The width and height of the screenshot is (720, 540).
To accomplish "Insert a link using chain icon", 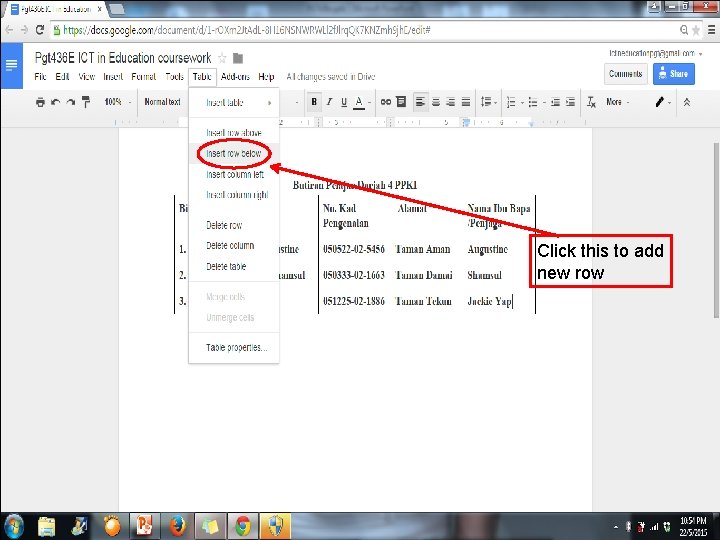I will point(386,101).
